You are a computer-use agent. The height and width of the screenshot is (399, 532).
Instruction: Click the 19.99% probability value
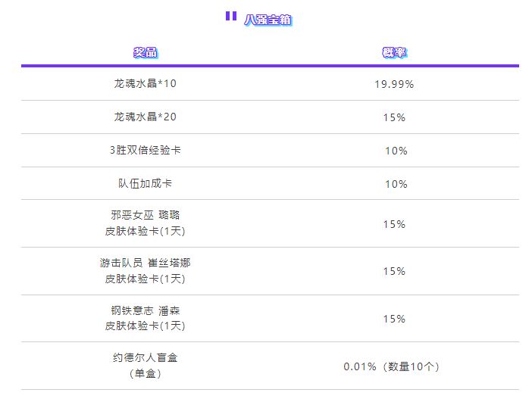[x=394, y=84]
